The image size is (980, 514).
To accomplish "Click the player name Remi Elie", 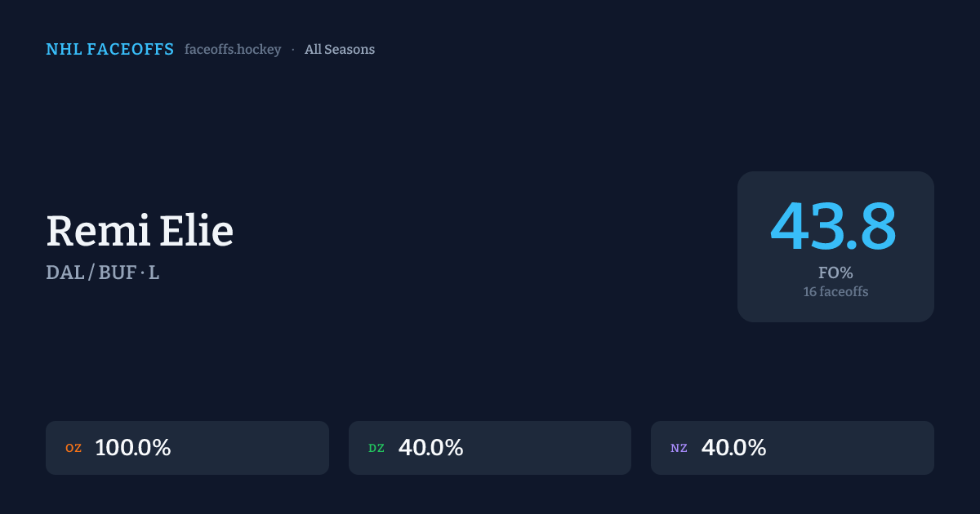I will pyautogui.click(x=140, y=231).
